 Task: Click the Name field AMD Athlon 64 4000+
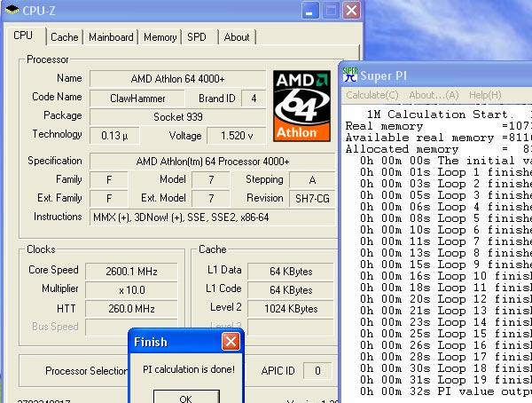178,79
